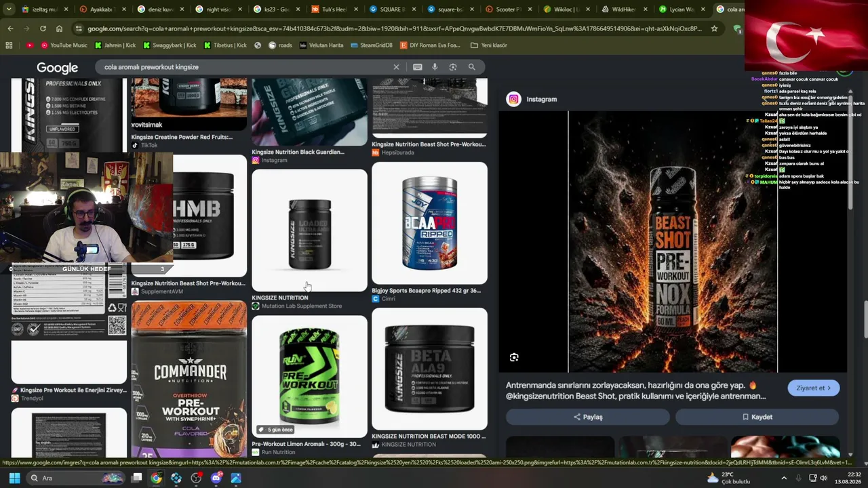Show hidden system tray icons
Screen dimensions: 868x488
point(784,478)
